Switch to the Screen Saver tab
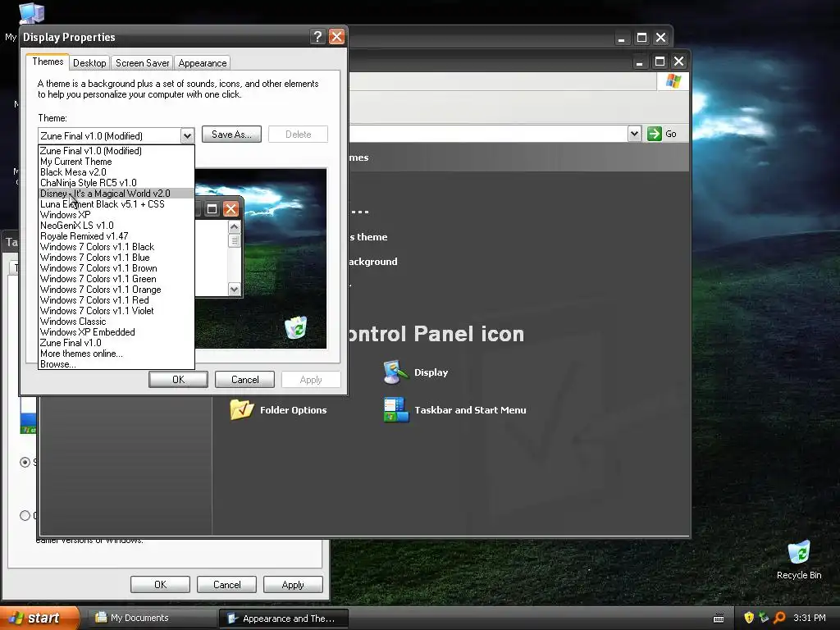 pos(143,62)
